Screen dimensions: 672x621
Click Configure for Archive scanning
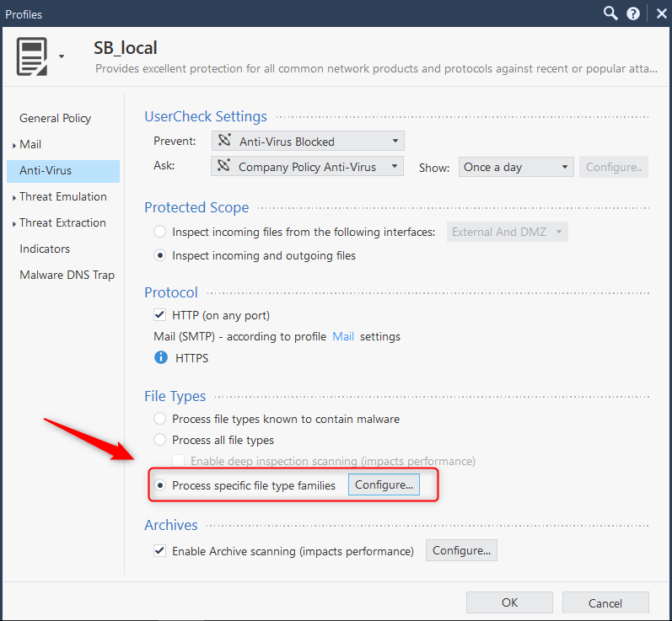click(x=461, y=550)
